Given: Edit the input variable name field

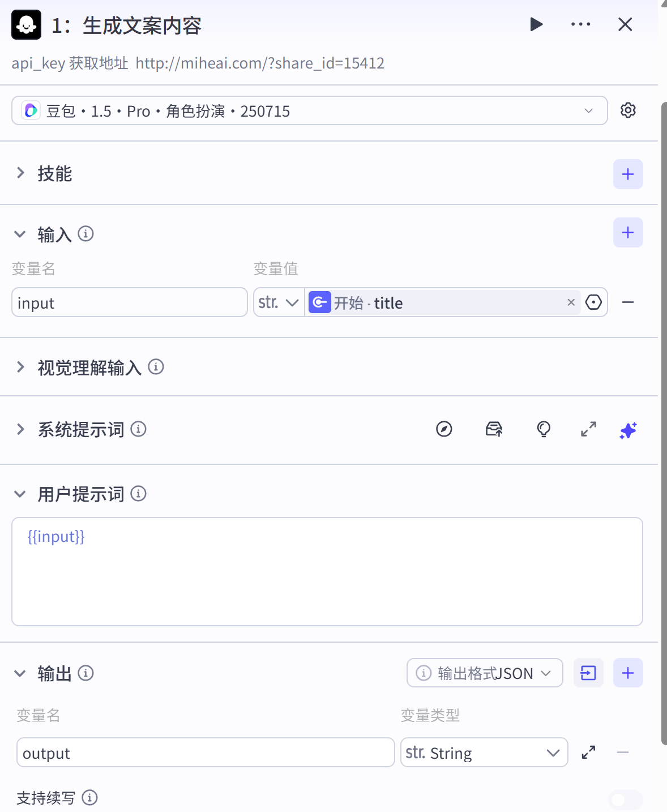Looking at the screenshot, I should pyautogui.click(x=130, y=302).
